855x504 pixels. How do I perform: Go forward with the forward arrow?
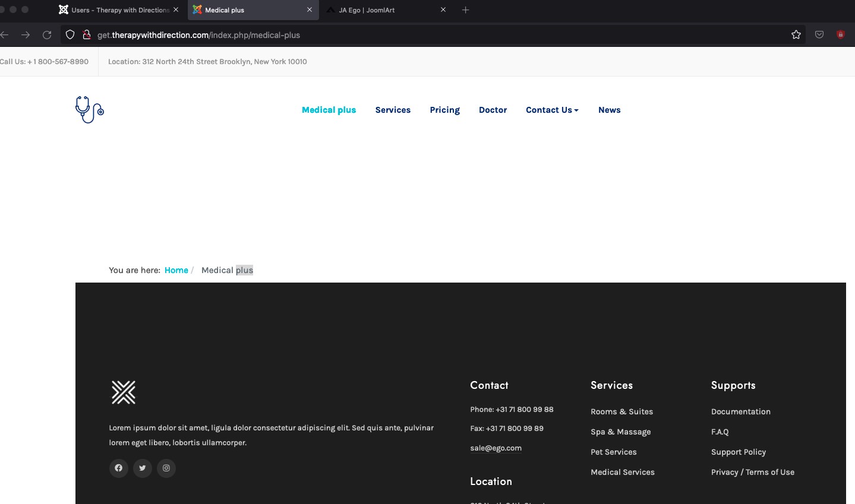(26, 35)
